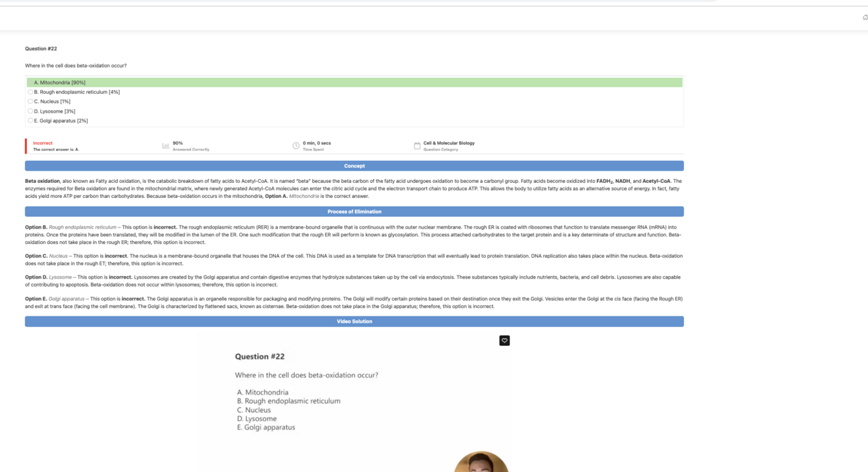Click the Concept section header bar

[x=354, y=166]
